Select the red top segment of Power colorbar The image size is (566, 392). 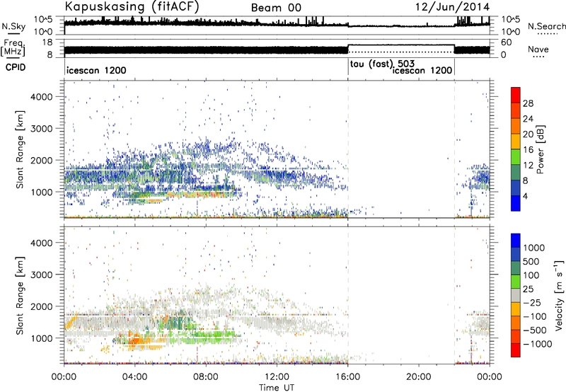(x=516, y=96)
